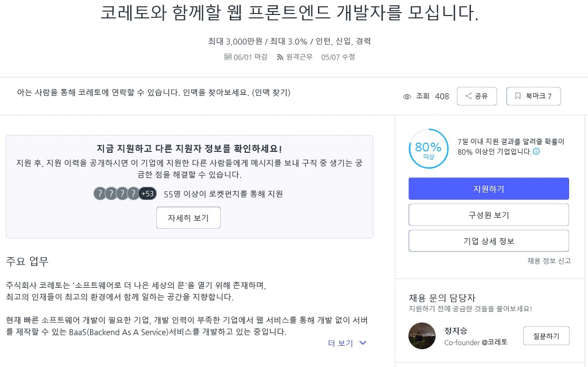Screen dimensions: 588x367
Task: Open 구성원 보기 team members
Action: [489, 215]
